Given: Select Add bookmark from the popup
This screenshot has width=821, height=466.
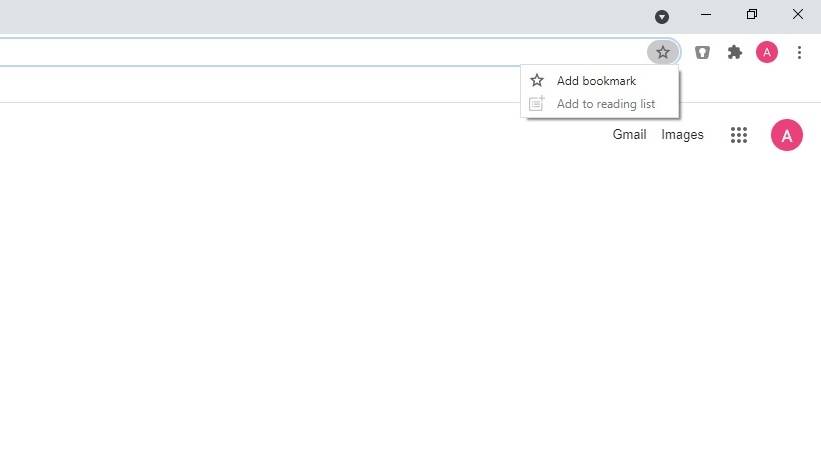Looking at the screenshot, I should (x=596, y=81).
